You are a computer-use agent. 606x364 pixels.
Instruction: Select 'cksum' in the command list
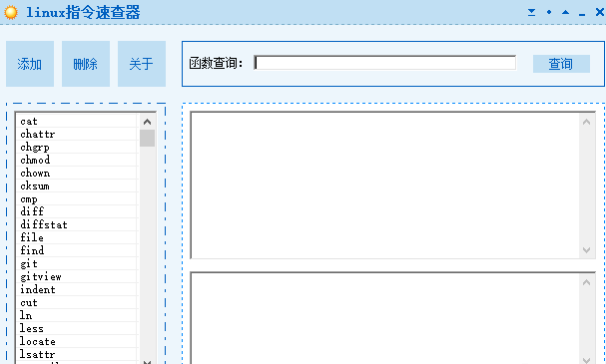77,185
